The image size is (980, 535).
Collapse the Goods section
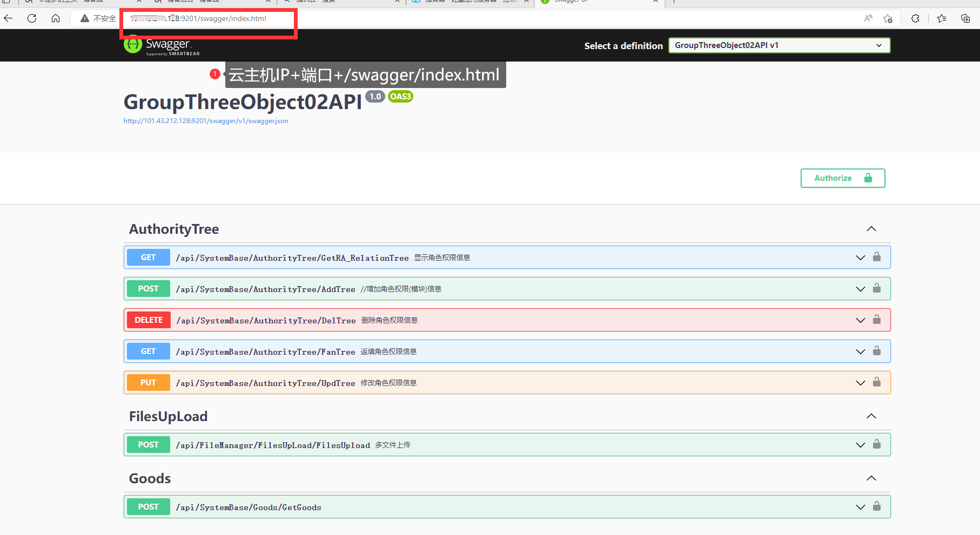[x=871, y=478]
